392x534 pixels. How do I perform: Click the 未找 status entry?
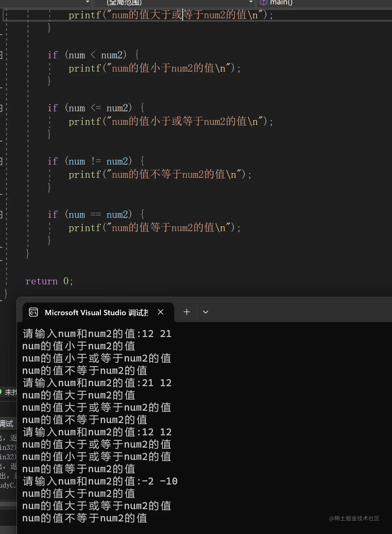11,392
